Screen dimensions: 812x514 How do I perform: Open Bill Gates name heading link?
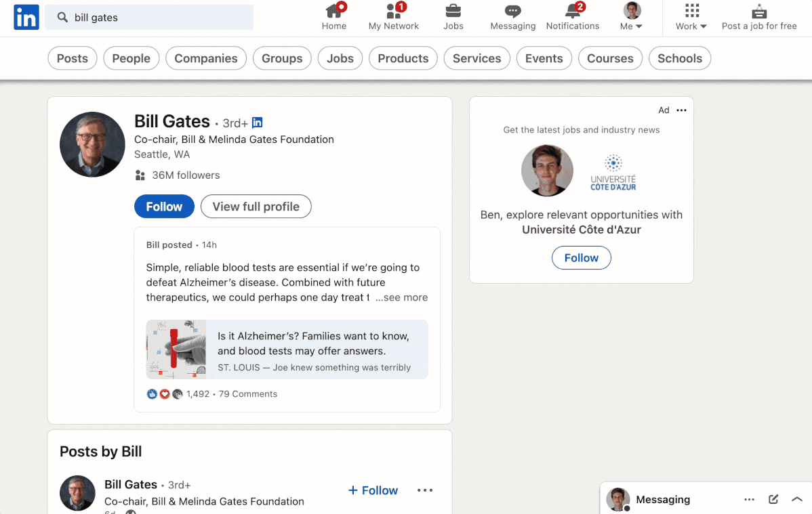172,121
